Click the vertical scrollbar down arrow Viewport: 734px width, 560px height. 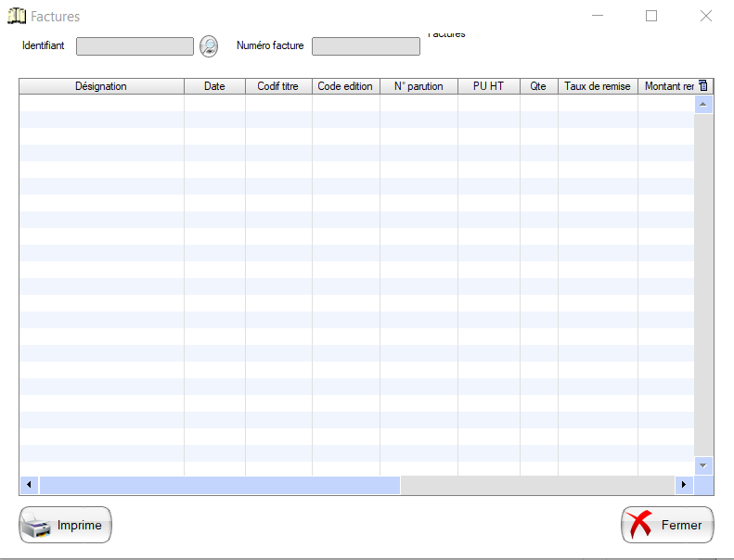[703, 465]
